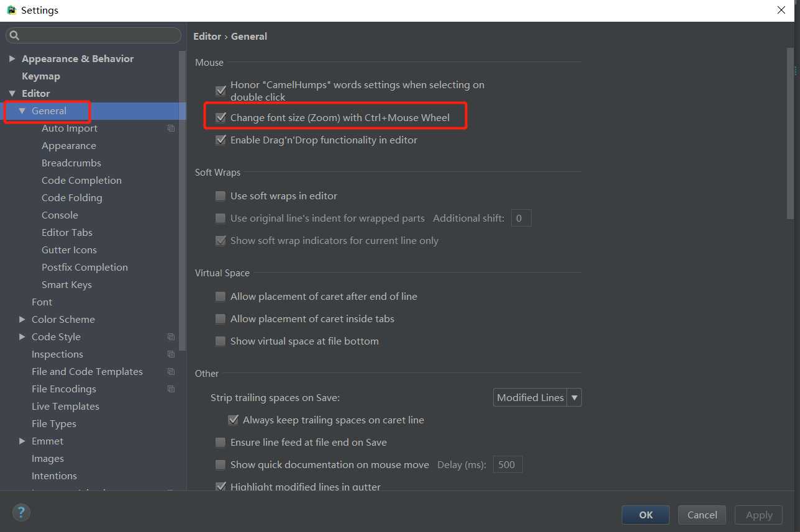Open File and Code Templates settings
This screenshot has width=800, height=532.
[87, 372]
